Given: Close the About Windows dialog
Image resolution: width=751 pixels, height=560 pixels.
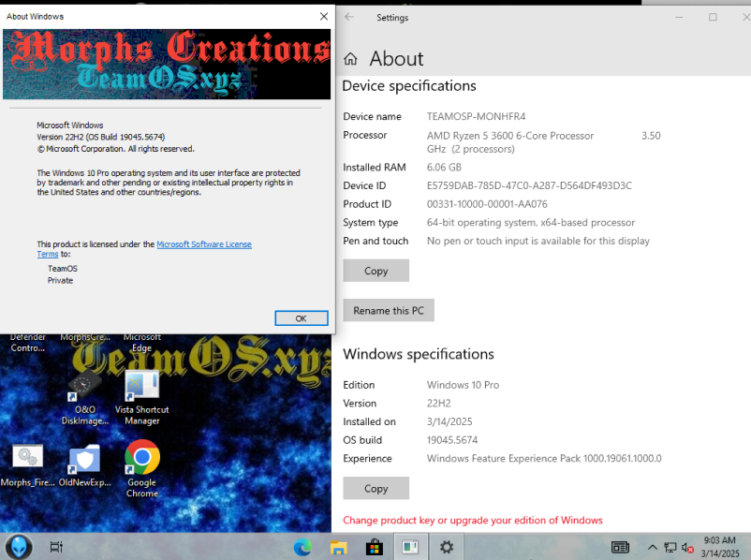Looking at the screenshot, I should pos(324,16).
